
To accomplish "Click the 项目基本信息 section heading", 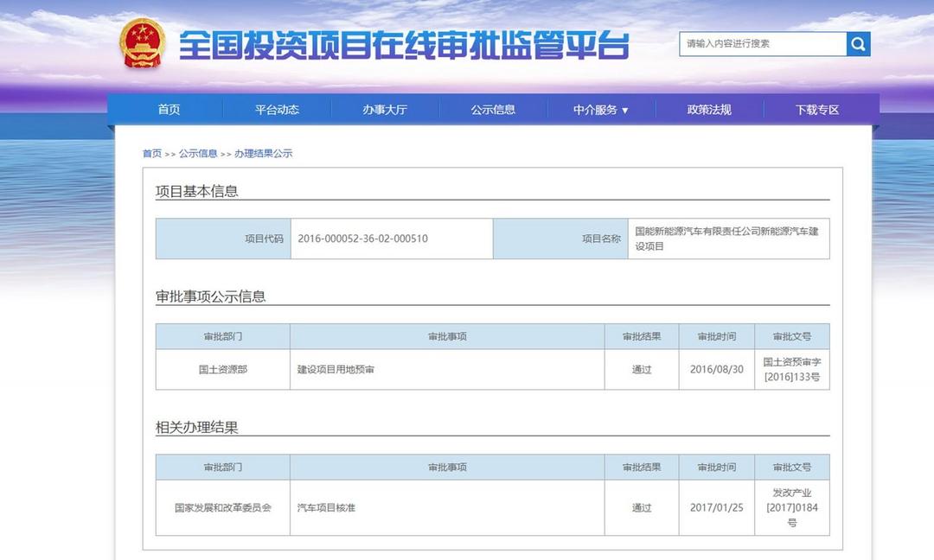I will [196, 191].
